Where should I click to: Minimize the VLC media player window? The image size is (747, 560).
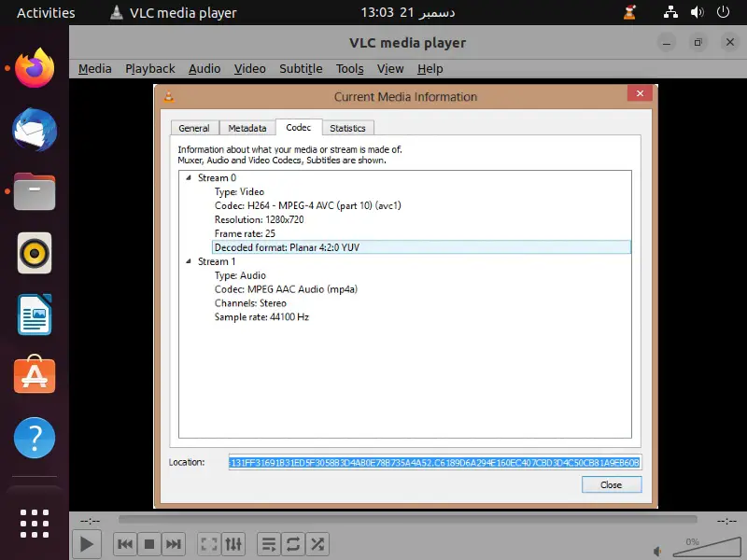[x=667, y=43]
